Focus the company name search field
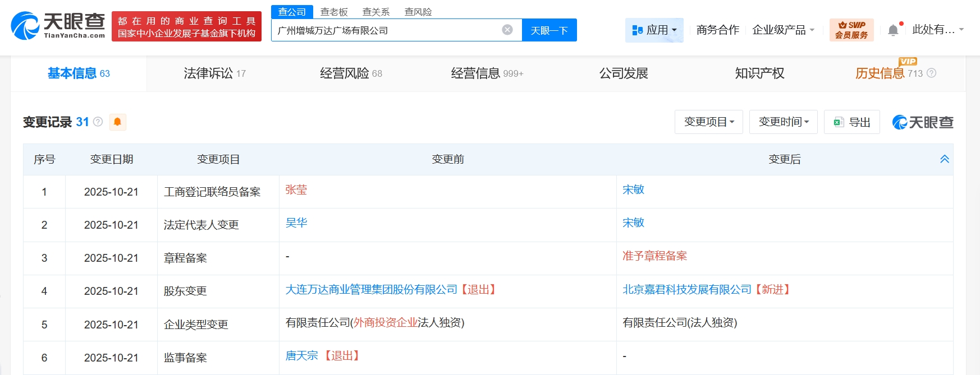 pos(384,30)
